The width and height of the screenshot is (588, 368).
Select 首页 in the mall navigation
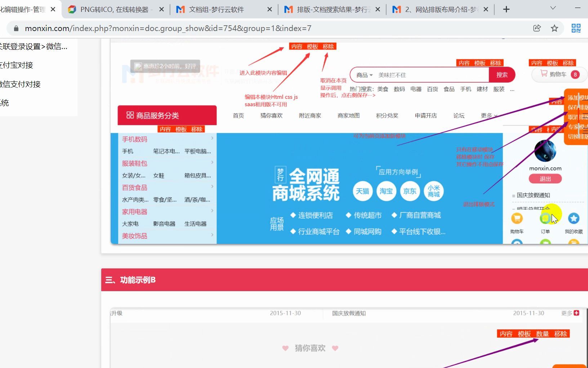[239, 115]
